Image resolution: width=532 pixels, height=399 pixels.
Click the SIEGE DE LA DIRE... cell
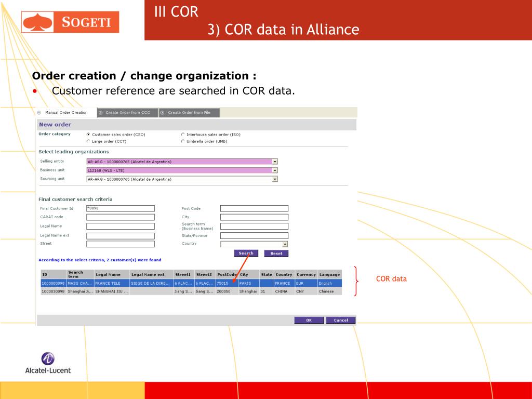click(x=152, y=283)
